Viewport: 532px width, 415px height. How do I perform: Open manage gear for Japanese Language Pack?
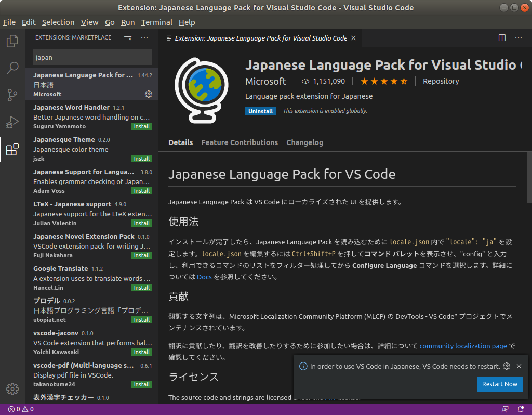pyautogui.click(x=148, y=94)
